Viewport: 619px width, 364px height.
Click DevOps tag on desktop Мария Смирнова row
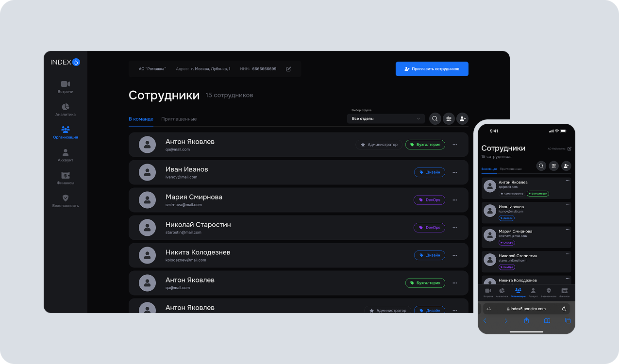[430, 200]
